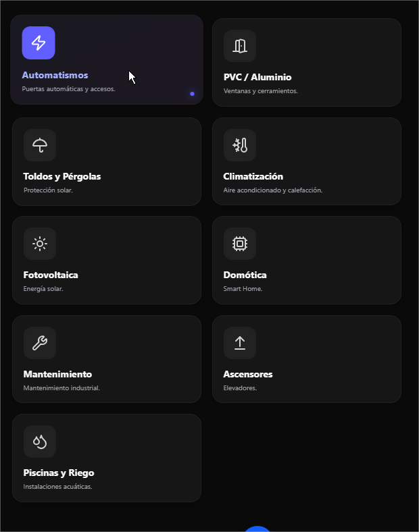The image size is (419, 532).
Task: Open the Ascensores Elevadores card text
Action: tap(240, 388)
